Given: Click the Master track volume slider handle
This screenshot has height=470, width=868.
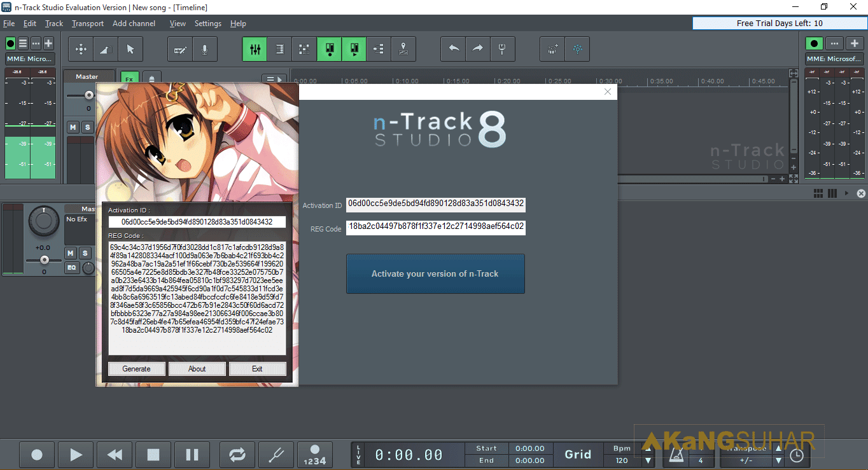Looking at the screenshot, I should click(89, 95).
